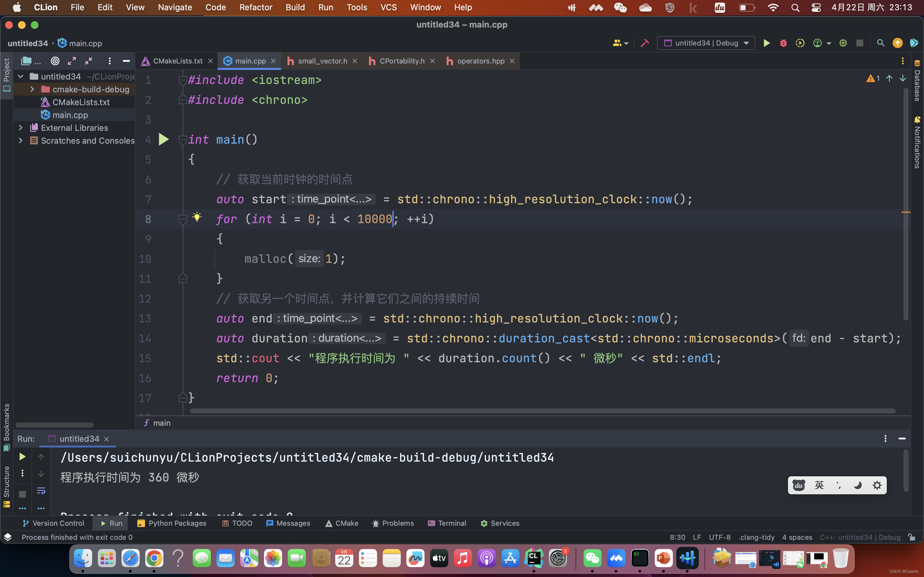The width and height of the screenshot is (924, 577).
Task: Expand the External Libraries node
Action: (21, 128)
